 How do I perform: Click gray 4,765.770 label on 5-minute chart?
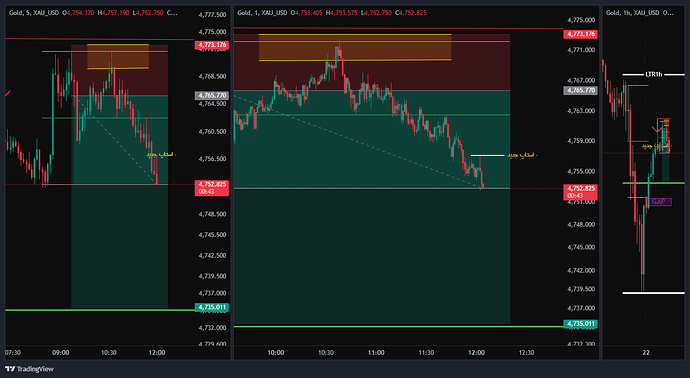212,95
